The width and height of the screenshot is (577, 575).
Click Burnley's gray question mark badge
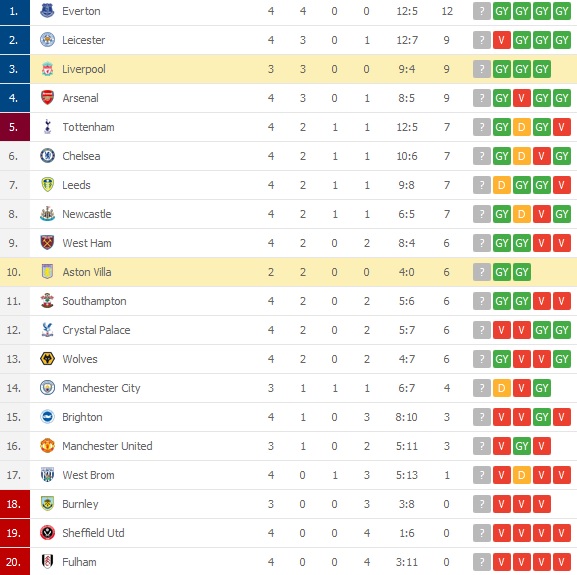tap(482, 504)
